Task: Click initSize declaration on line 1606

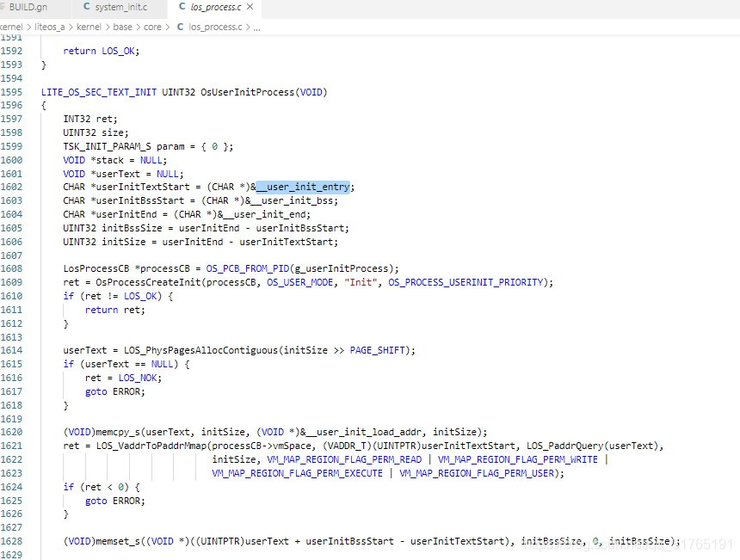Action: [x=124, y=242]
